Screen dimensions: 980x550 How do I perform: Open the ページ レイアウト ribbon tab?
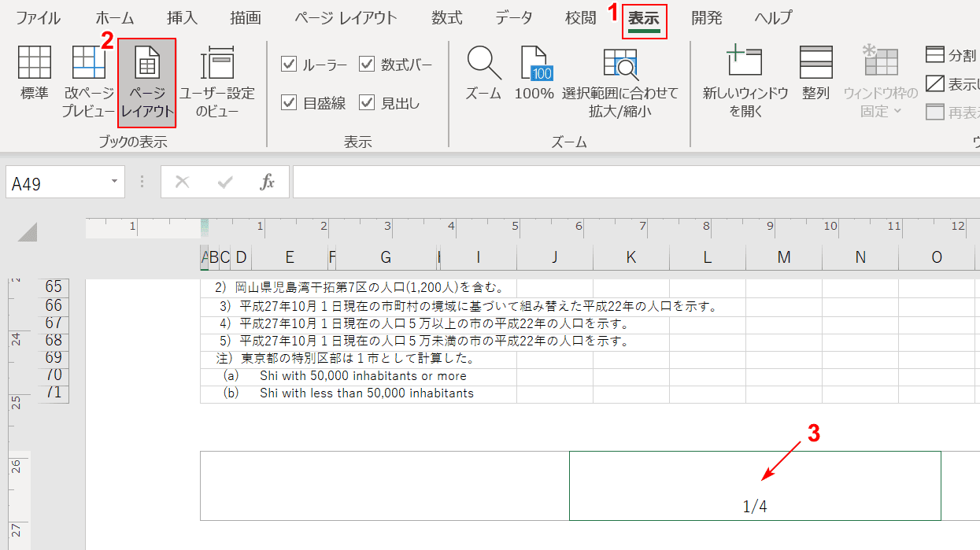click(346, 18)
